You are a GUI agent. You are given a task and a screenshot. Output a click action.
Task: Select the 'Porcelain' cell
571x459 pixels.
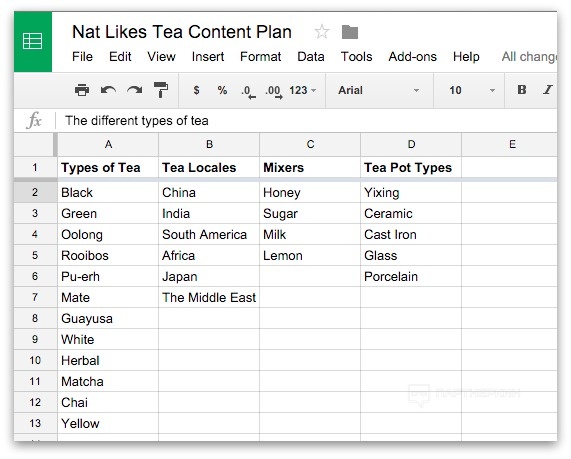point(411,276)
